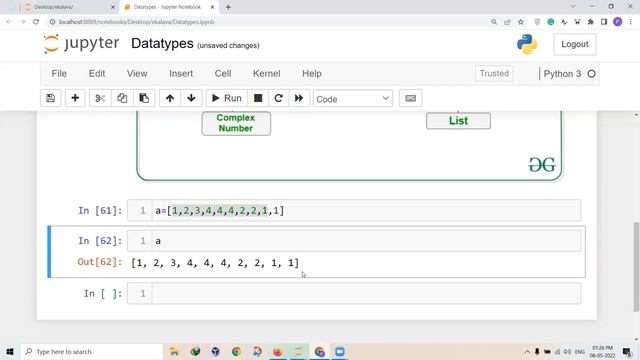Cut selected cells with the scissors icon

(100, 98)
